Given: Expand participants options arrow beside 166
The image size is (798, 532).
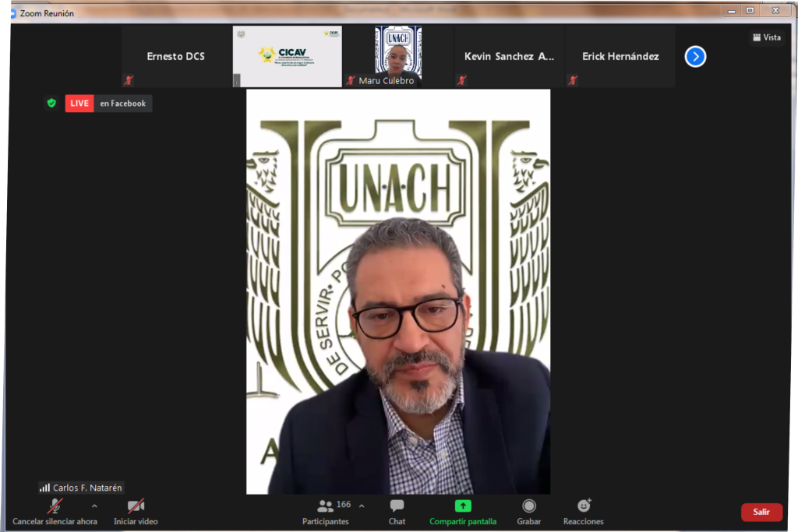Looking at the screenshot, I should coord(362,506).
